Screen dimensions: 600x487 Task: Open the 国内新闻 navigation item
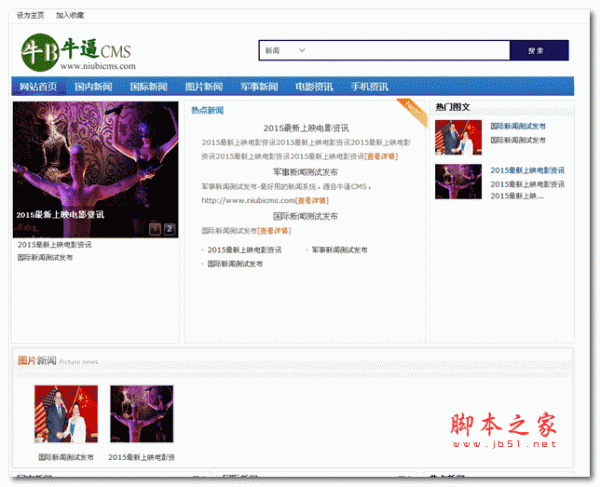pyautogui.click(x=93, y=86)
